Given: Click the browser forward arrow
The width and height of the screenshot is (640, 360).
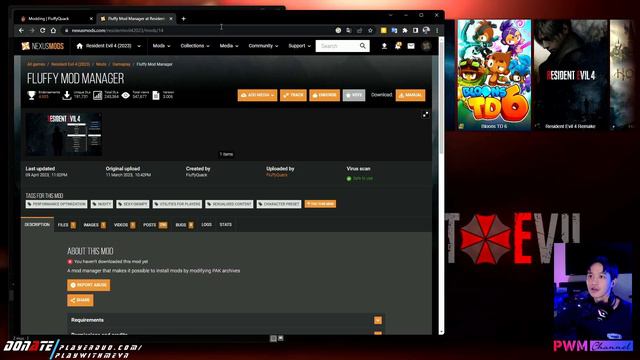Looking at the screenshot, I should [x=32, y=30].
